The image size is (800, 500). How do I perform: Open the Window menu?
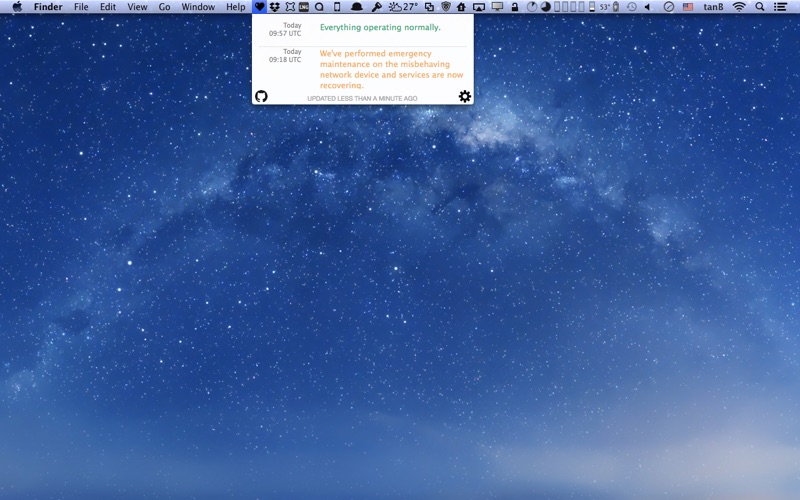click(198, 7)
